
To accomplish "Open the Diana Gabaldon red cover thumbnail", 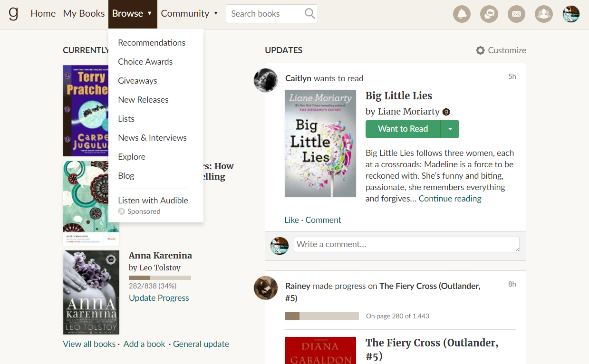I will (320, 350).
